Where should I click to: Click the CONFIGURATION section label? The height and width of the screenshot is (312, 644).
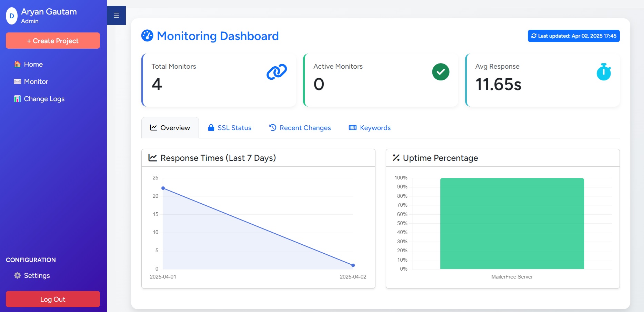click(x=31, y=260)
